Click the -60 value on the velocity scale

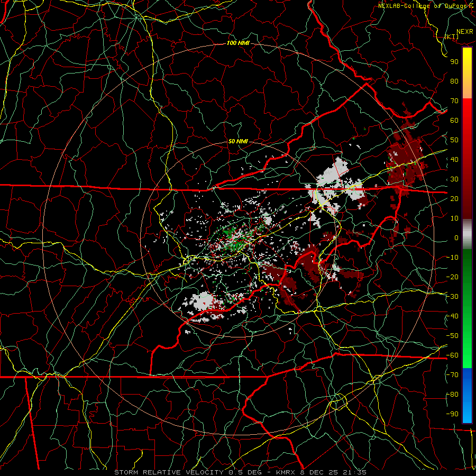pyautogui.click(x=452, y=355)
